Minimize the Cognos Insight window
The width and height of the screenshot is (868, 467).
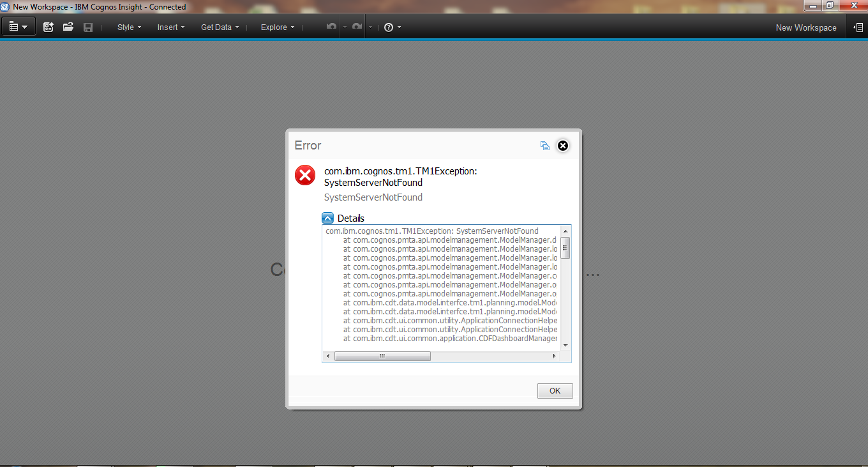point(812,5)
